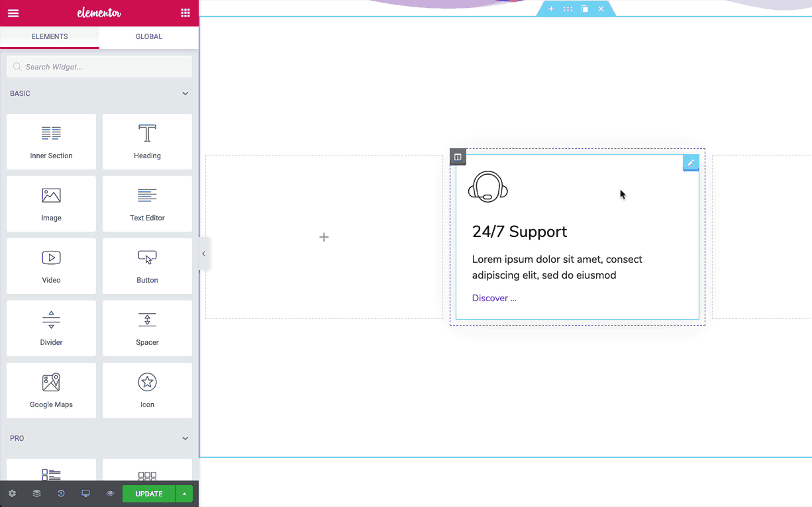Toggle the preview changes eye icon
This screenshot has height=507, width=812.
coord(110,494)
